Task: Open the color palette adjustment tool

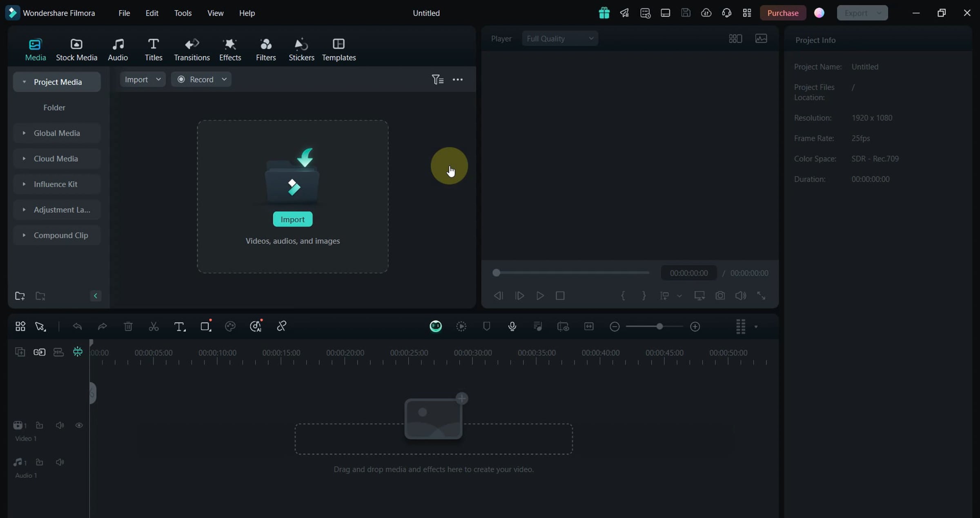Action: click(x=230, y=326)
